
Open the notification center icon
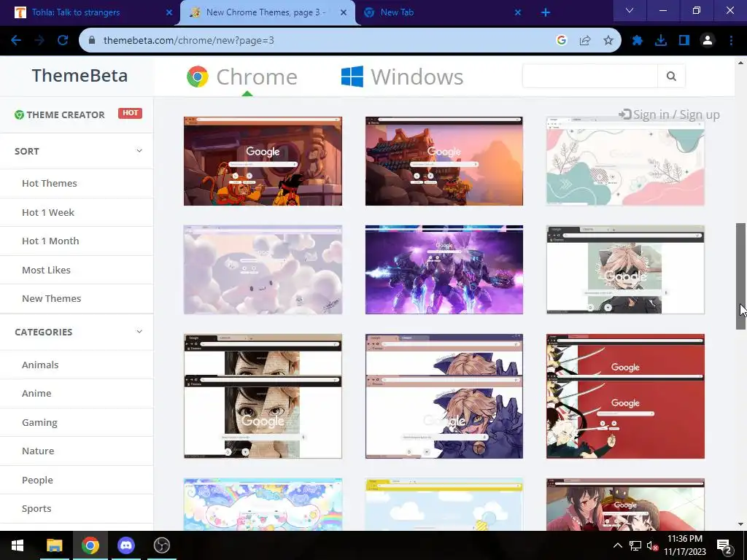[724, 546]
